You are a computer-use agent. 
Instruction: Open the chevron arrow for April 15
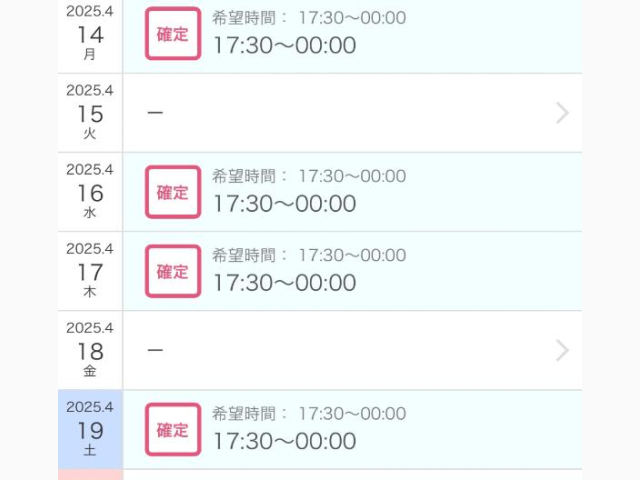pyautogui.click(x=562, y=113)
